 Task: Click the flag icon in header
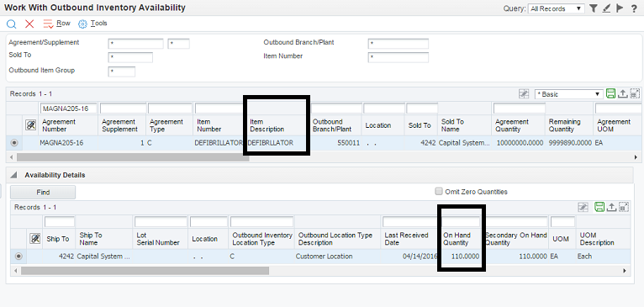point(620,8)
